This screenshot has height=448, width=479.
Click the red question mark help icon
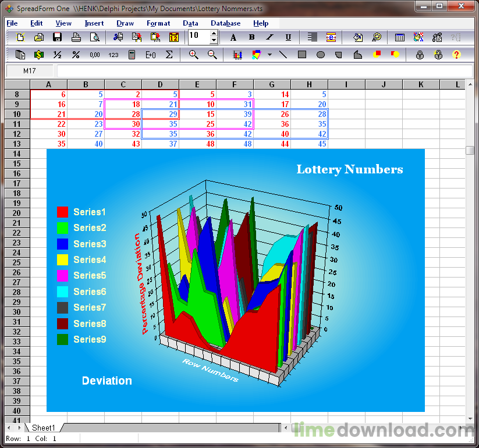tap(456, 55)
